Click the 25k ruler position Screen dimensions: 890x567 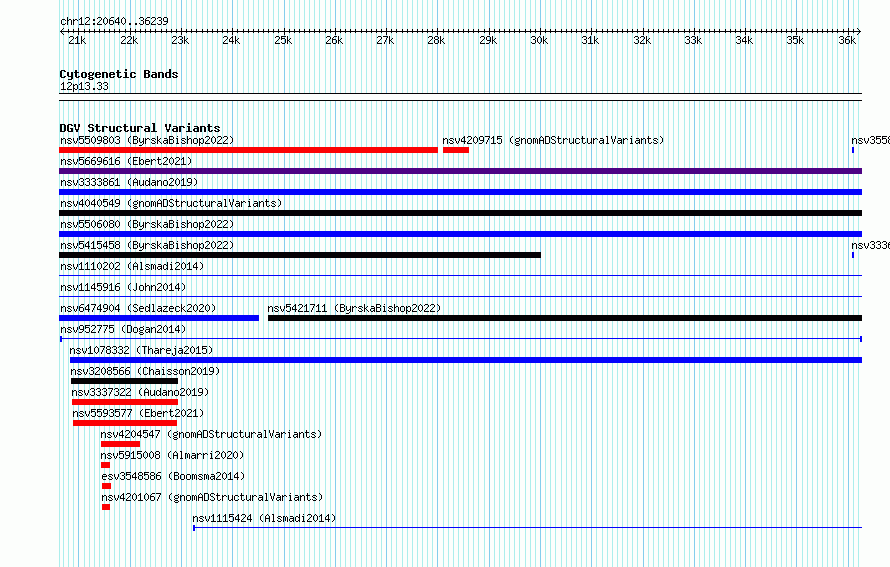(x=283, y=40)
